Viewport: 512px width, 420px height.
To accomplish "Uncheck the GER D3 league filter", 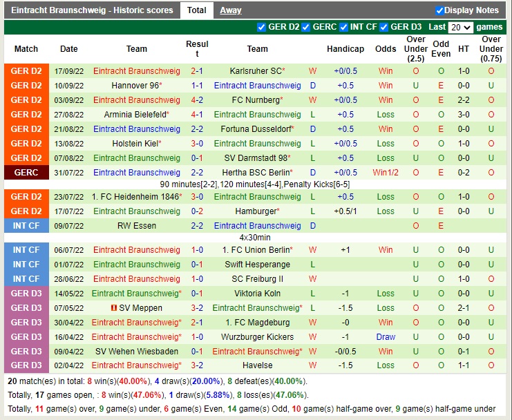I will 384,27.
